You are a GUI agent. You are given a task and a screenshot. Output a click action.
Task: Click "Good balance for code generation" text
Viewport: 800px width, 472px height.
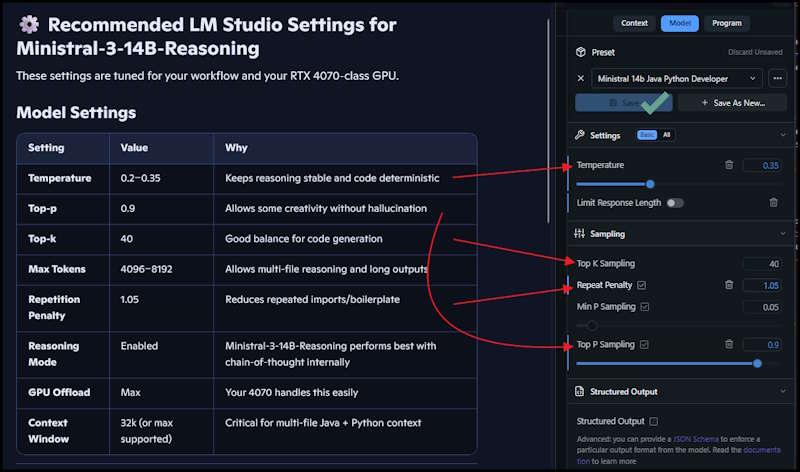(304, 239)
